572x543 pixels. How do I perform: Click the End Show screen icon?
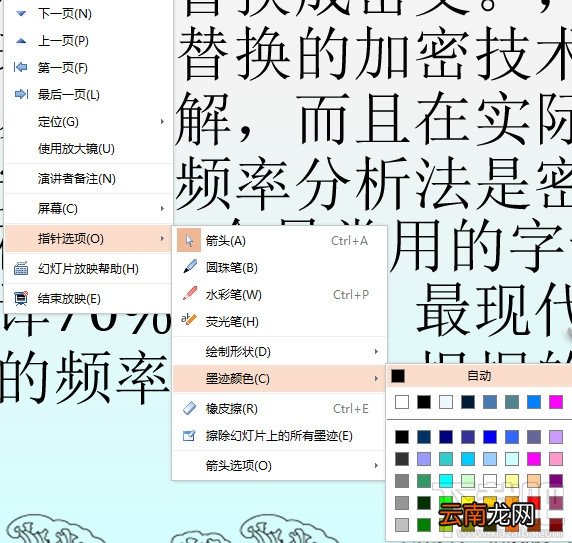coord(21,298)
